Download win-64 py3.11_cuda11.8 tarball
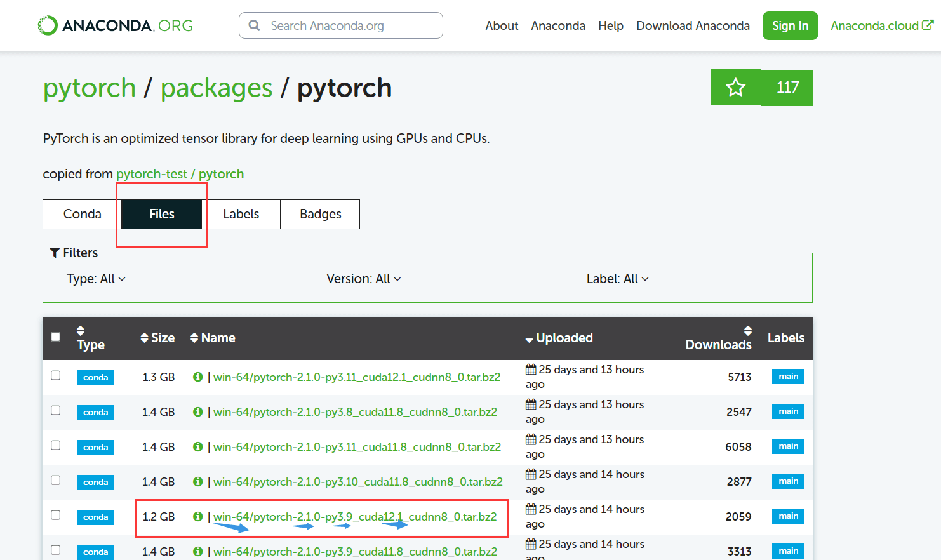Image resolution: width=941 pixels, height=560 pixels. coord(357,447)
